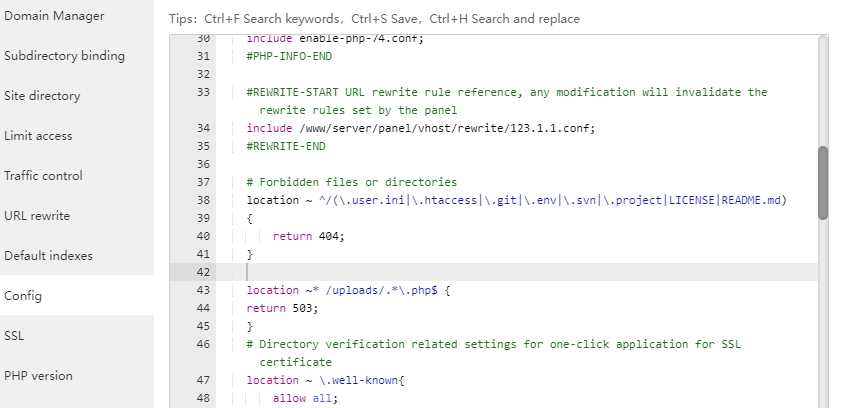The image size is (841, 408).
Task: Click the Config sidebar tab
Action: point(23,296)
